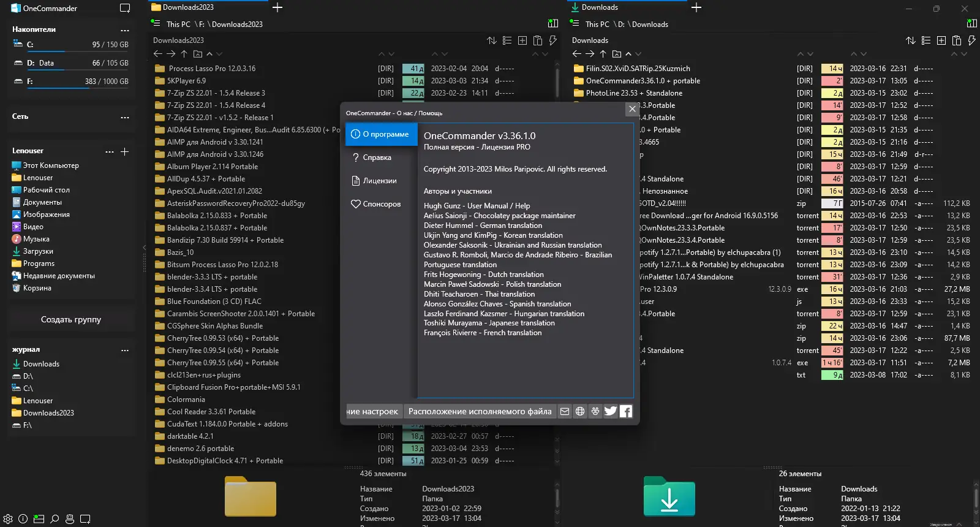
Task: Click the email envelope icon in the About dialog
Action: point(565,411)
